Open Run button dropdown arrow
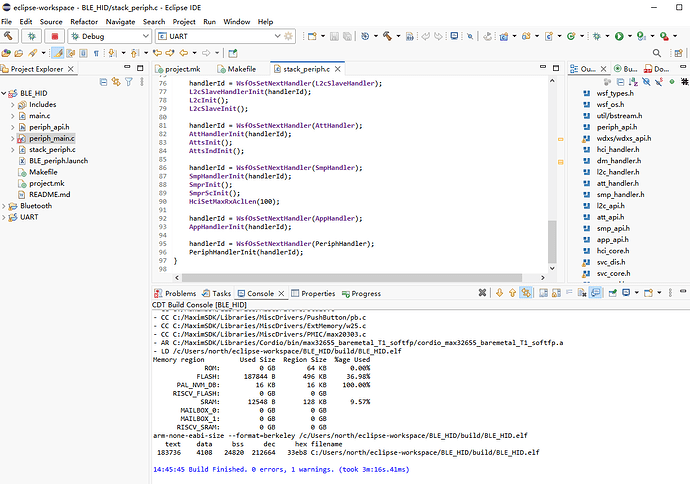Viewport: 690px width, 484px height. [630, 36]
